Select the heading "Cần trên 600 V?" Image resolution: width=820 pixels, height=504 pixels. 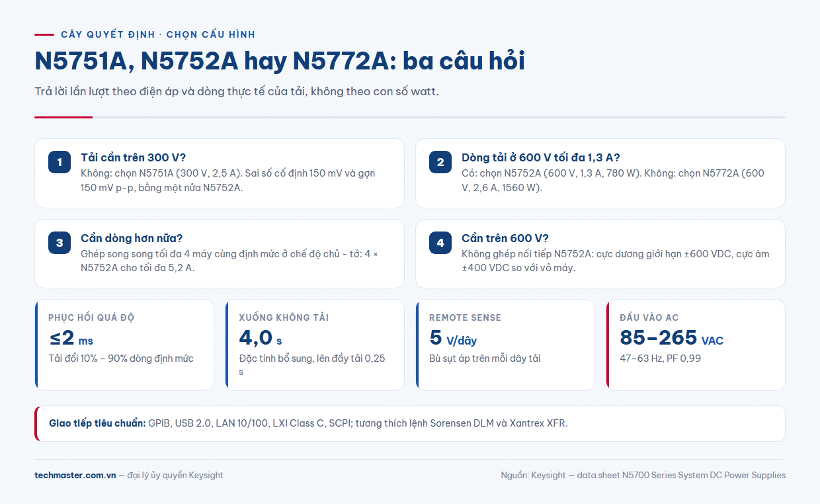point(505,238)
